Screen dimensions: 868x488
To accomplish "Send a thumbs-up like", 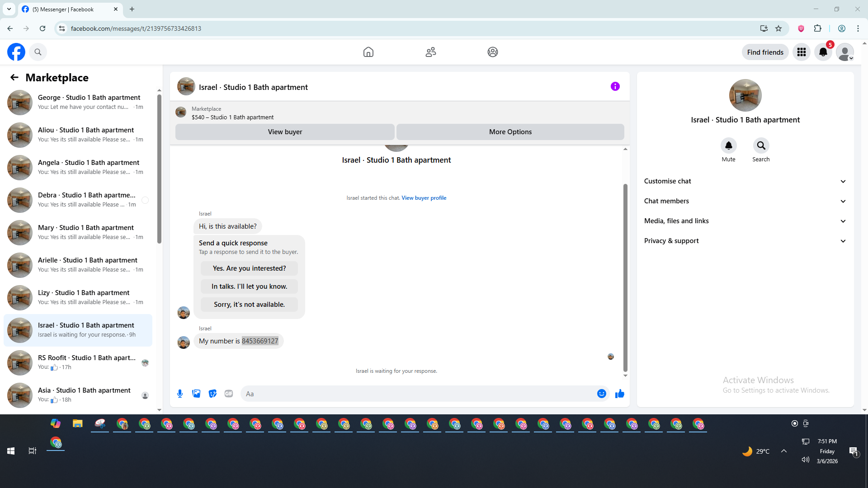I will pos(619,394).
